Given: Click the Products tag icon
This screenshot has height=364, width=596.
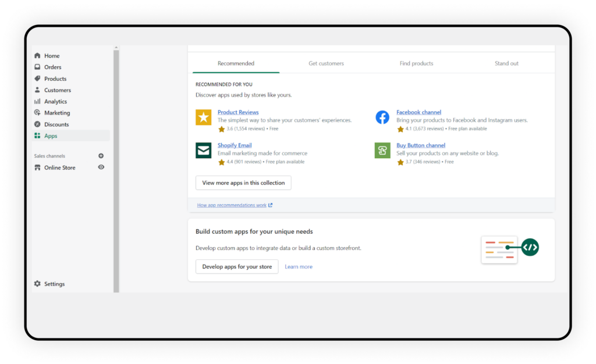Looking at the screenshot, I should point(37,78).
